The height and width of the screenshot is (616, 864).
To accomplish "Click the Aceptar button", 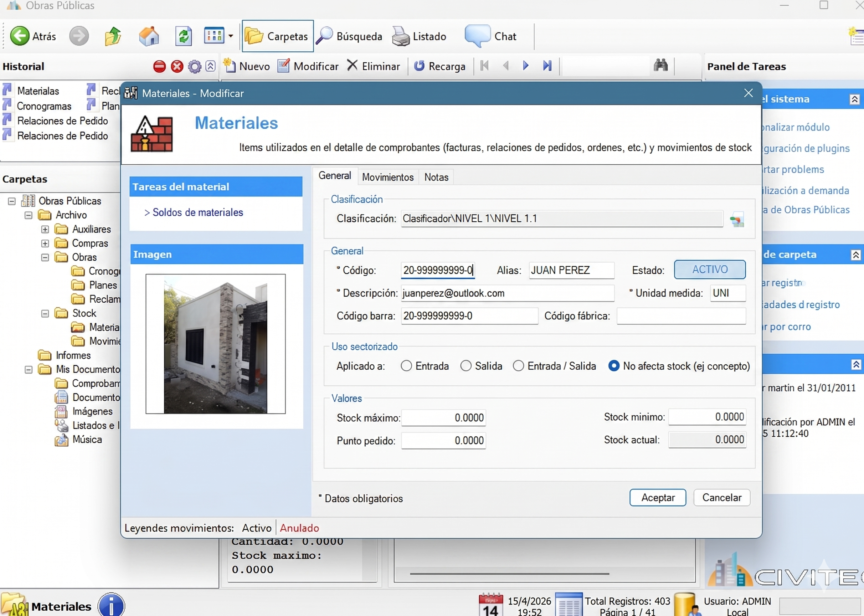I will click(x=658, y=498).
